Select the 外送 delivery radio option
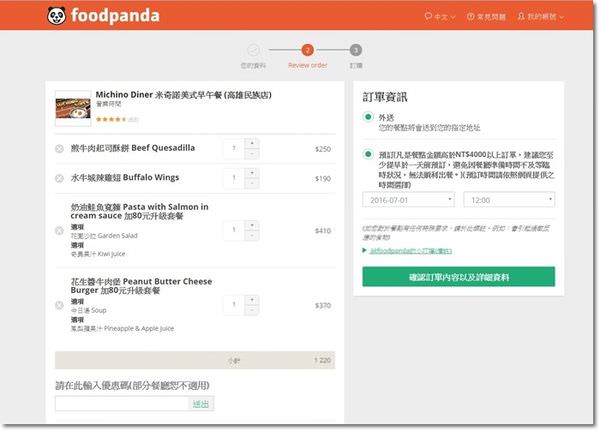 coord(369,118)
